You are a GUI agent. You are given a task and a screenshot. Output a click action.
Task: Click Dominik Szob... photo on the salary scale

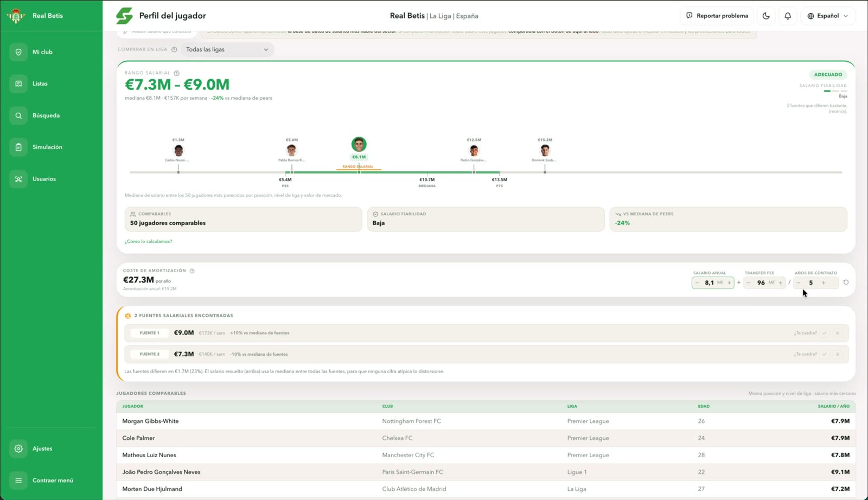click(x=545, y=150)
